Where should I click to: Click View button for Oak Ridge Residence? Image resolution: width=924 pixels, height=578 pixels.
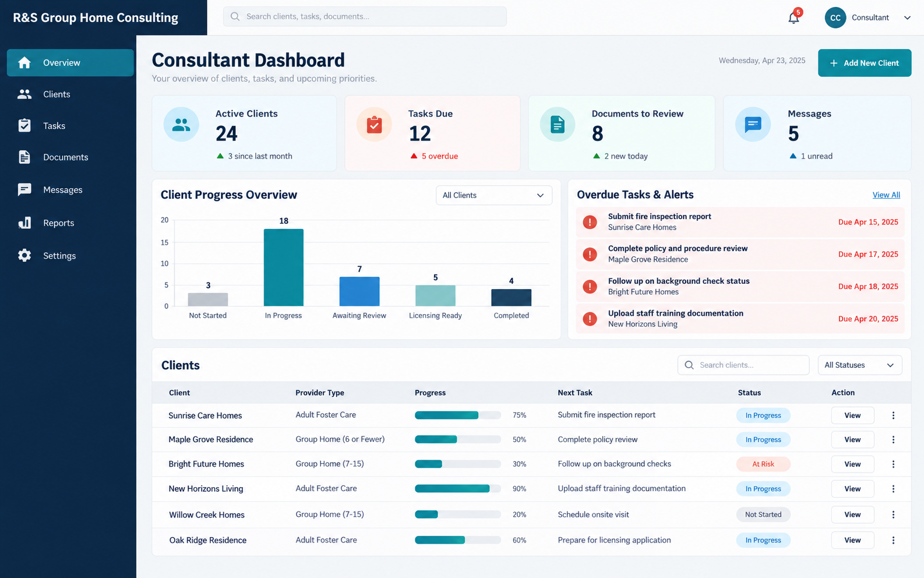[x=852, y=540]
